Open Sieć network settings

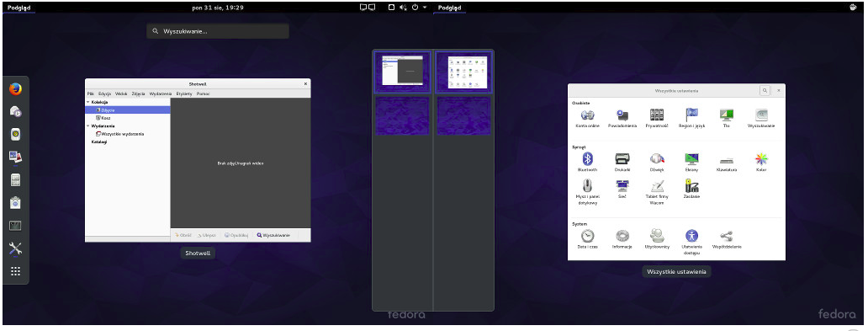[622, 189]
